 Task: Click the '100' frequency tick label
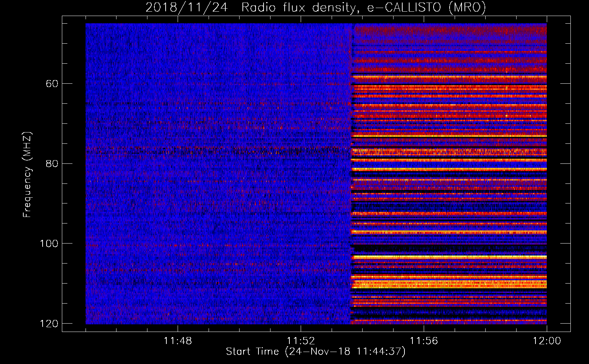pos(49,244)
